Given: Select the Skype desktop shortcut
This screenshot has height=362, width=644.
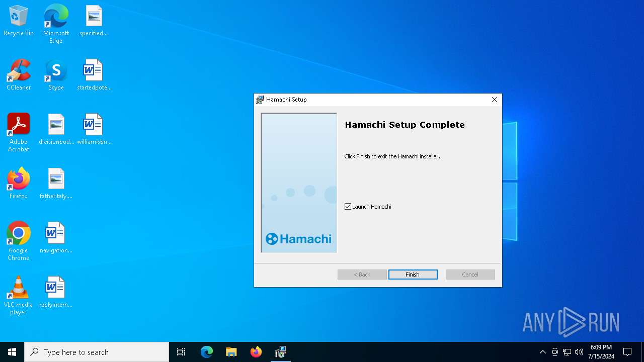Looking at the screenshot, I should tap(56, 75).
